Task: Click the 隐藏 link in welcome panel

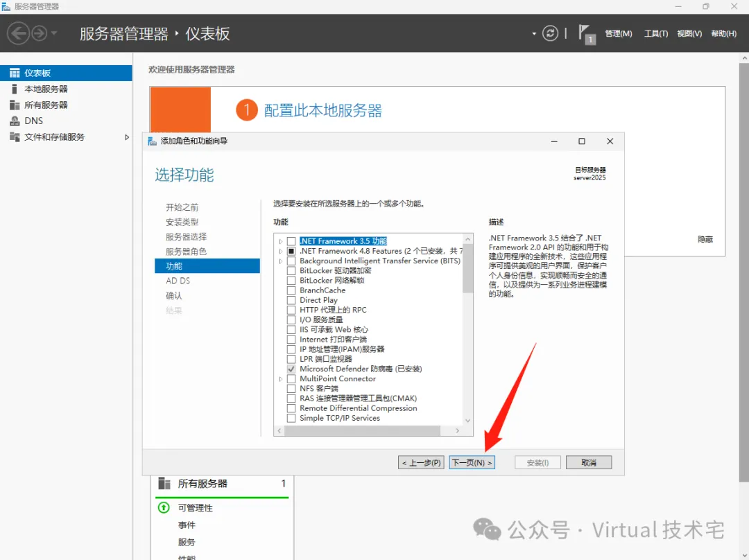Action: point(705,239)
